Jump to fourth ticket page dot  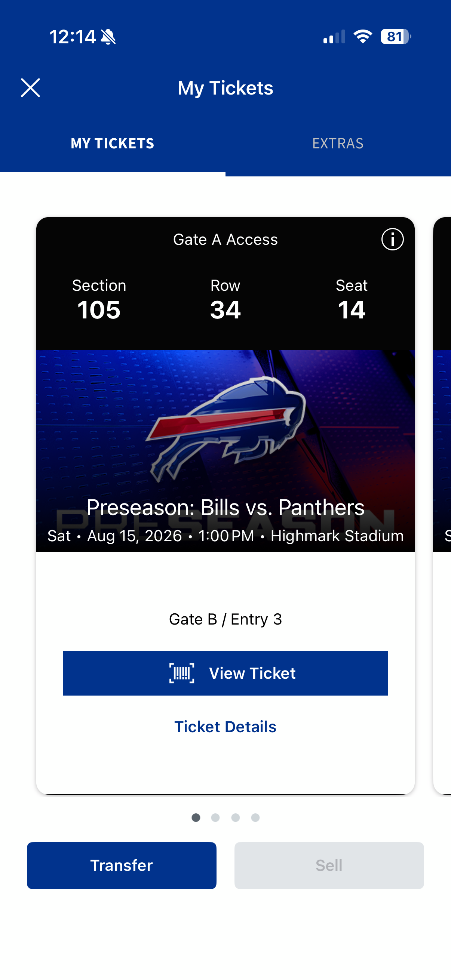click(255, 817)
